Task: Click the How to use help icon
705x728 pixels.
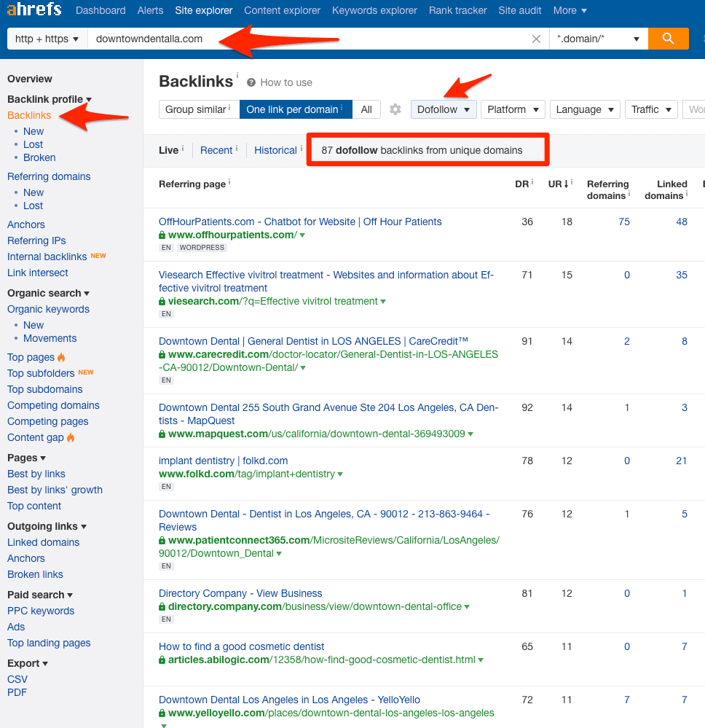Action: [x=251, y=82]
